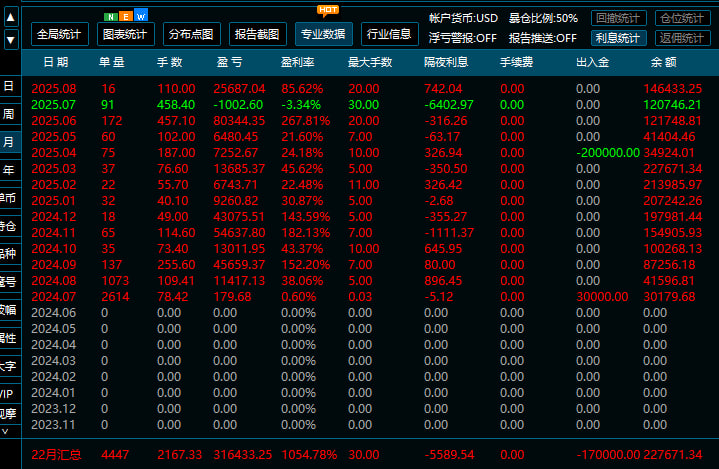Sort by 出入金 deposit/withdrawal header

pyautogui.click(x=592, y=62)
